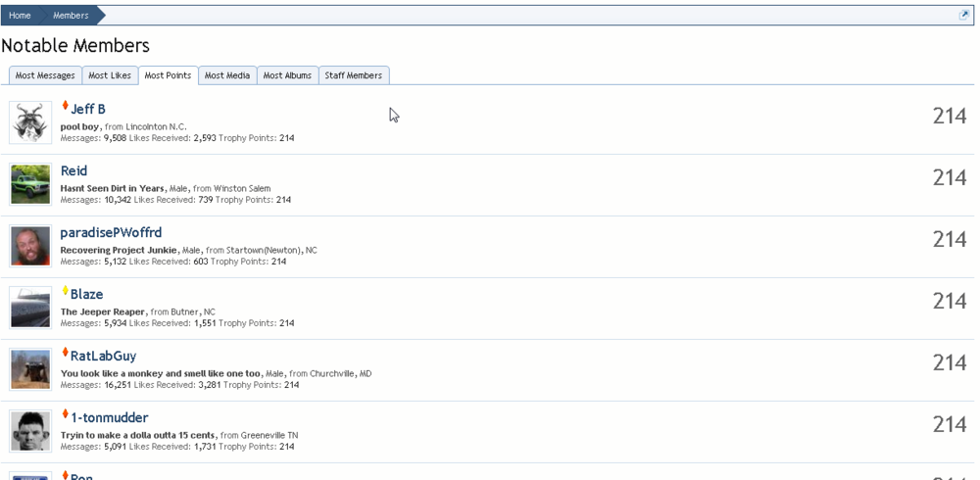The image size is (980, 480).
Task: Open the Most Likes tab
Action: click(x=110, y=75)
